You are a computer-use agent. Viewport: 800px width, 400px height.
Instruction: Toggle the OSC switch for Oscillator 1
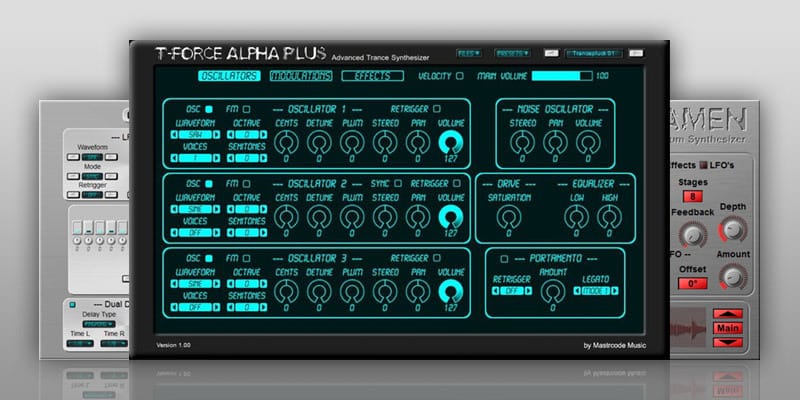pos(208,109)
